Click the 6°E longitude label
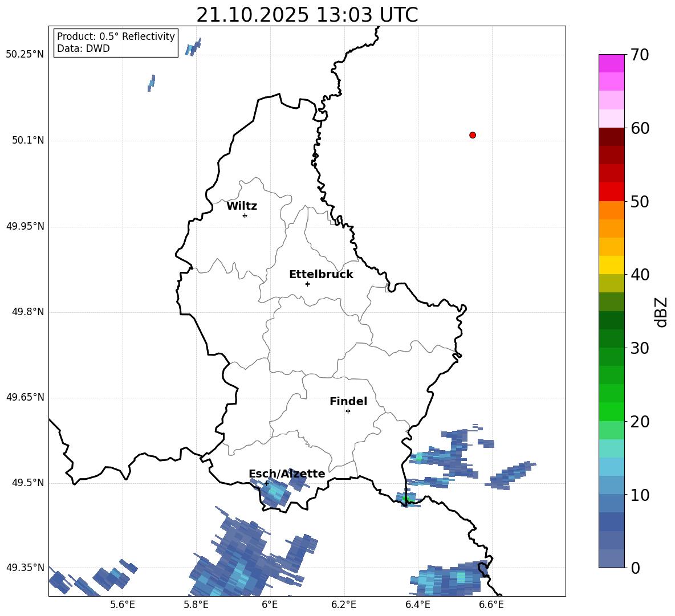Screen dimensions: 675x616 pyautogui.click(x=270, y=605)
